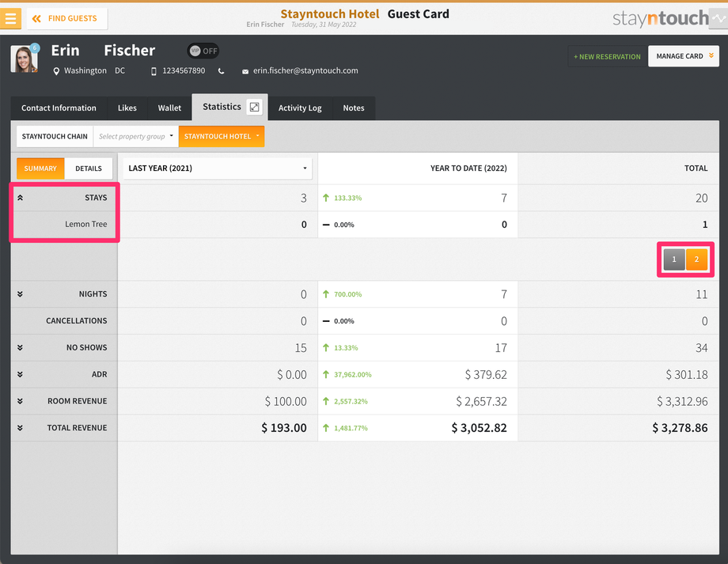Switch to the Notes tab

354,108
